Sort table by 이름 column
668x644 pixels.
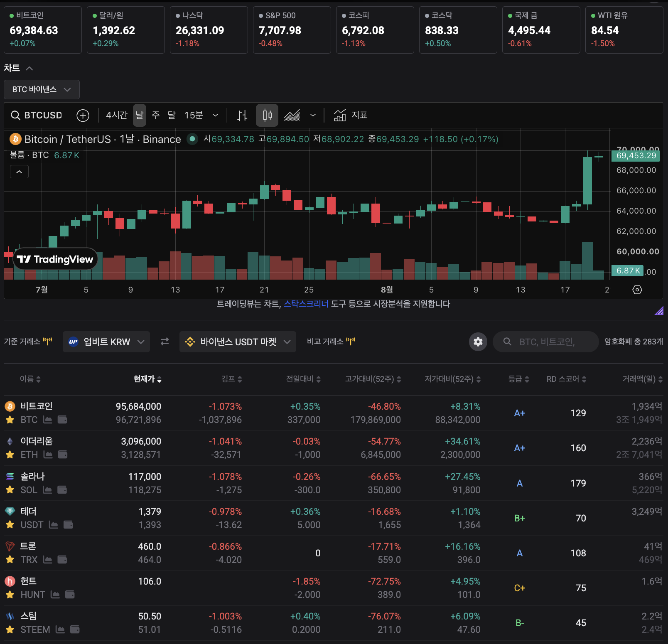click(x=30, y=379)
